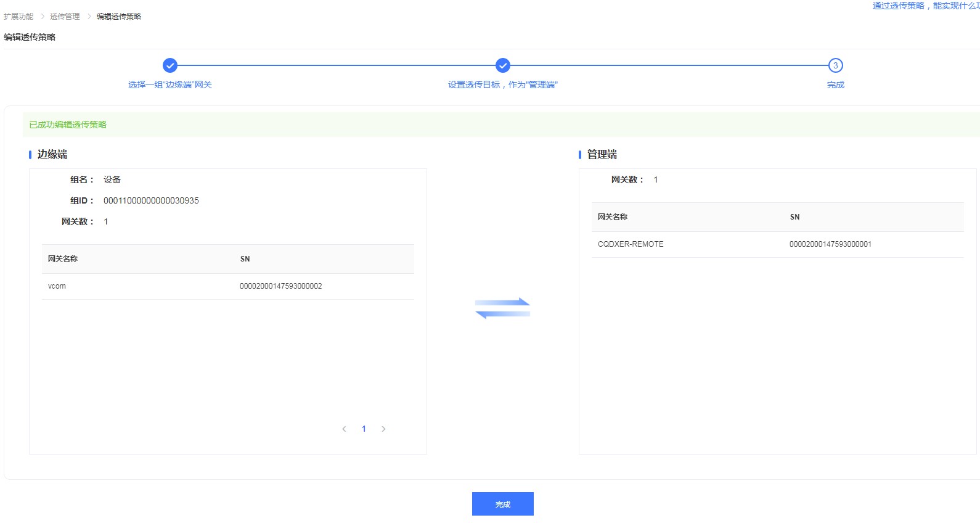The image size is (980, 523).
Task: Click SN 00002000147593000002 cell
Action: pyautogui.click(x=280, y=286)
